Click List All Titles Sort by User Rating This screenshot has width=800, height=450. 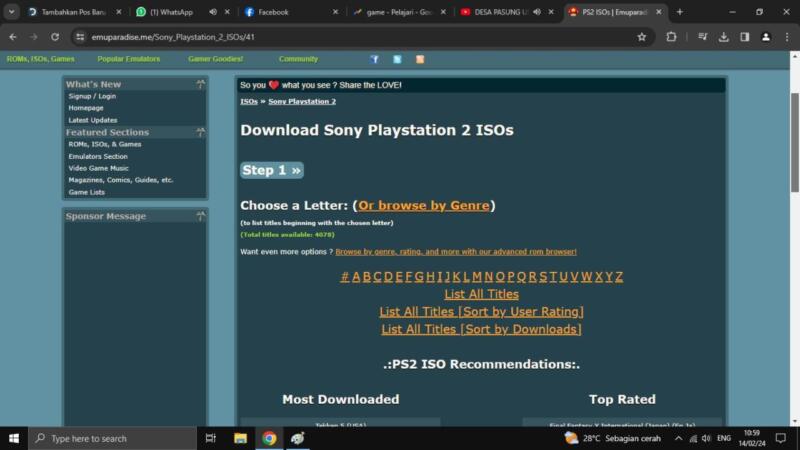481,311
